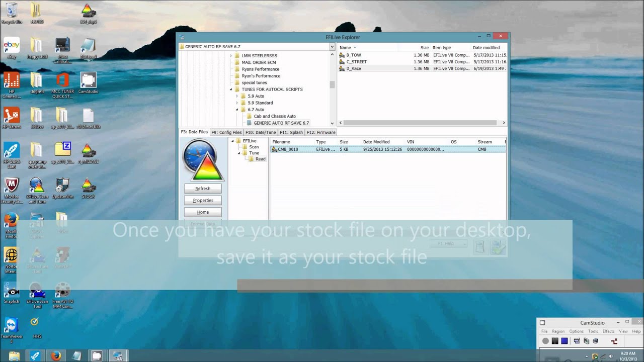The height and width of the screenshot is (362, 644).
Task: Click the CamStudio toggle view toolbar icon
Action: point(577,341)
